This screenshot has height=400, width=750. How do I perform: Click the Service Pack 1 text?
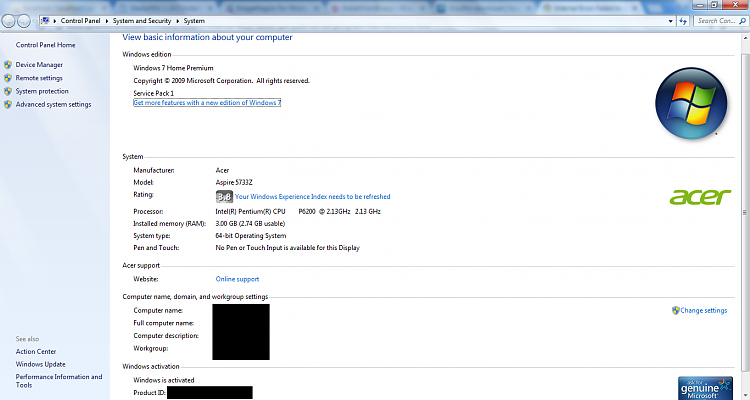point(154,93)
